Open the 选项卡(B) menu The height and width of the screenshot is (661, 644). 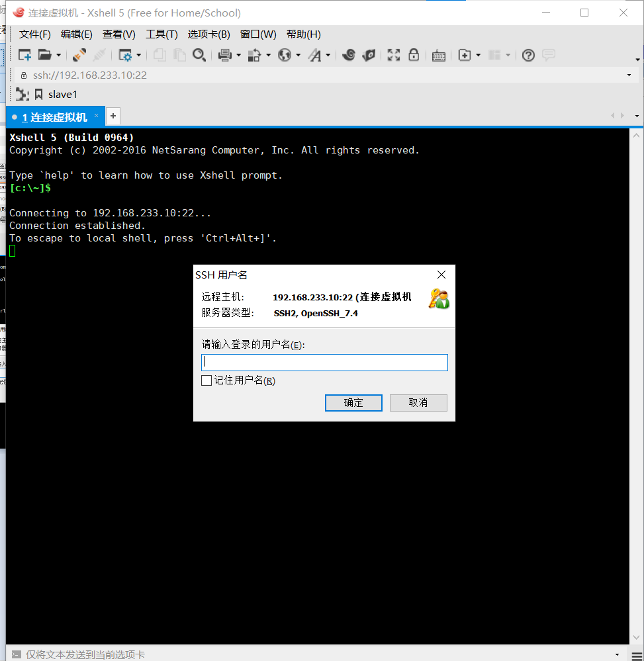[208, 34]
